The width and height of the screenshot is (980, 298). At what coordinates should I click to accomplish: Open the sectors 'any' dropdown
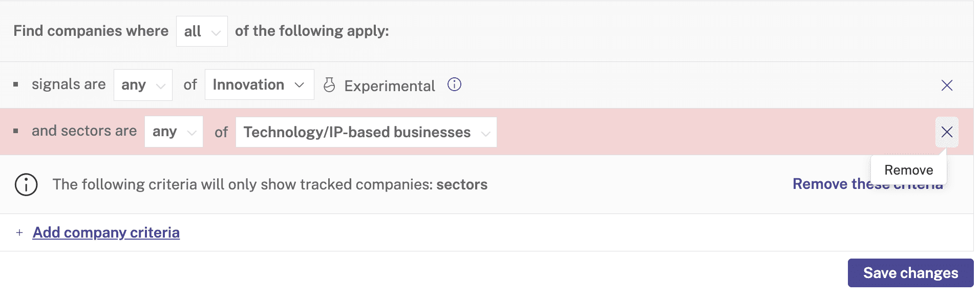coord(174,132)
